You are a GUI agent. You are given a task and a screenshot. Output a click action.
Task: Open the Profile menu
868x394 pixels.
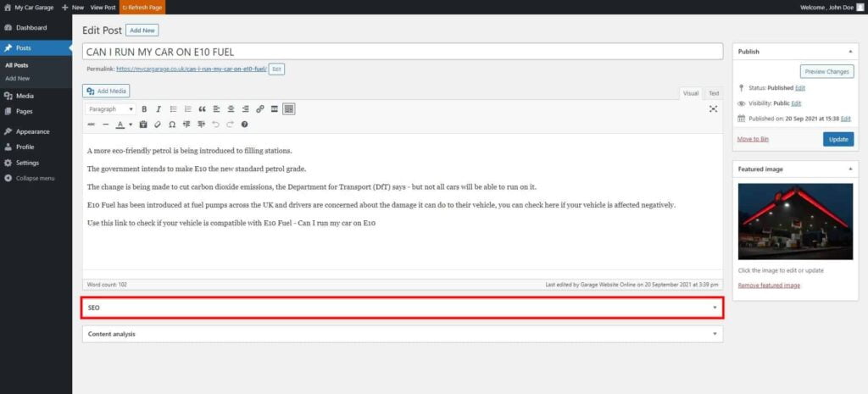coord(36,147)
